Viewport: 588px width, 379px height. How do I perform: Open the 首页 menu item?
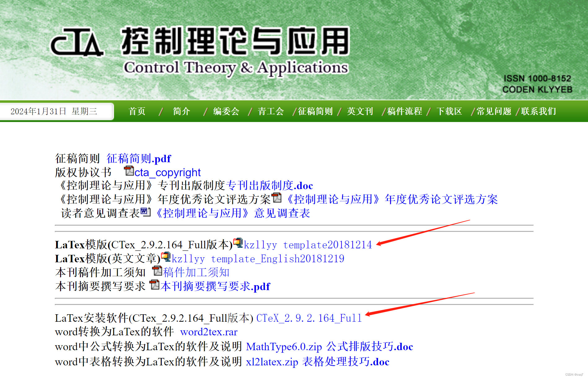click(137, 111)
